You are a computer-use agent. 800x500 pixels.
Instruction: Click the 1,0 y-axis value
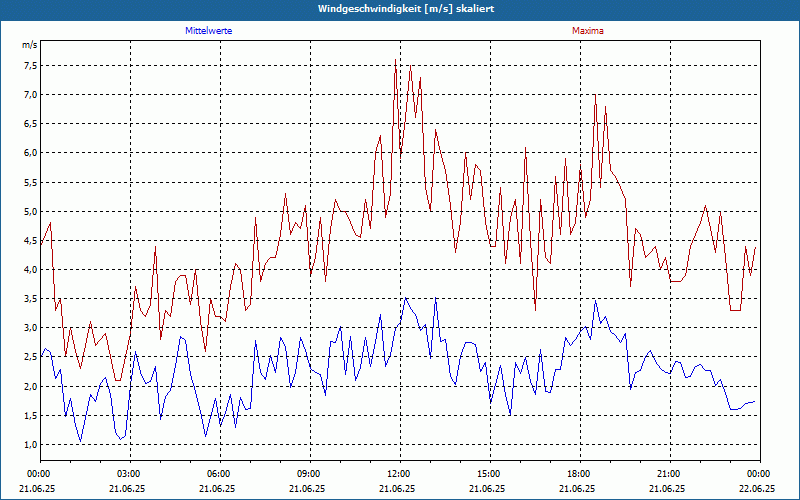(30, 444)
